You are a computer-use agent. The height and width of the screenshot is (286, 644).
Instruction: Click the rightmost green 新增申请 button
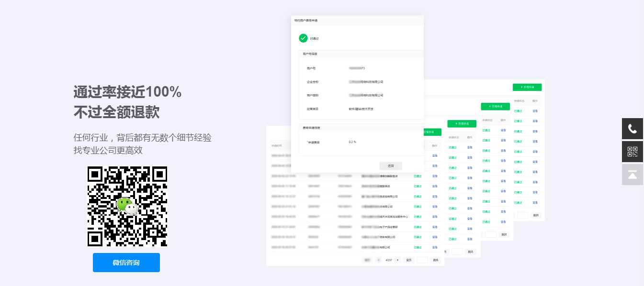pyautogui.click(x=527, y=88)
